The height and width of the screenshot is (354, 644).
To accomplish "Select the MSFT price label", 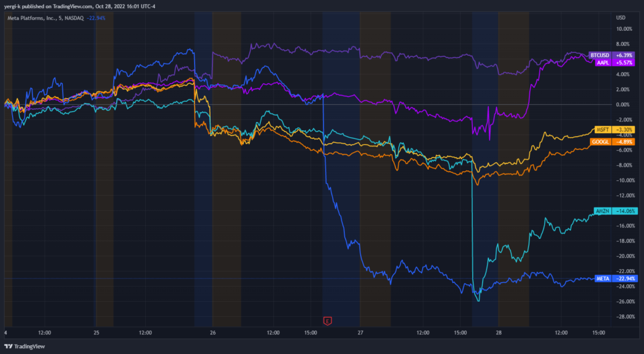I will pyautogui.click(x=603, y=130).
